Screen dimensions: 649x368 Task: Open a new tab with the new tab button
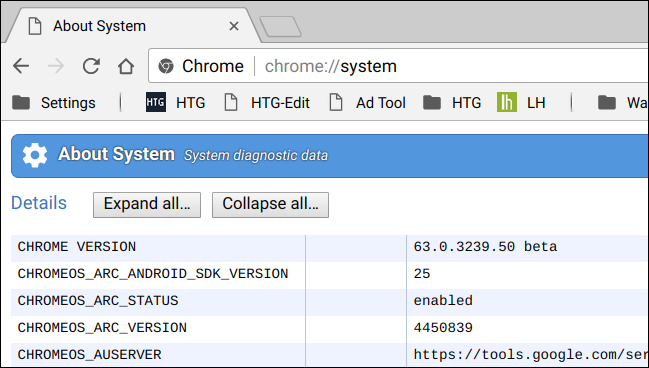(281, 26)
